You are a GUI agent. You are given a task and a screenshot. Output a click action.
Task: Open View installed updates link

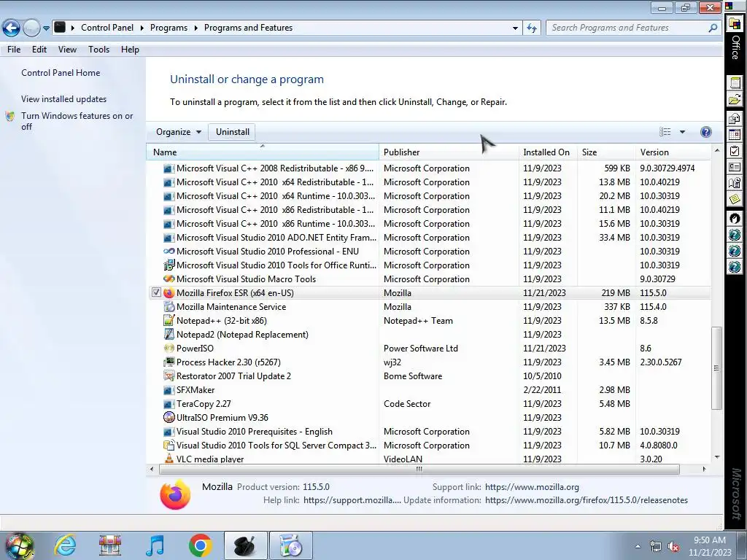64,99
